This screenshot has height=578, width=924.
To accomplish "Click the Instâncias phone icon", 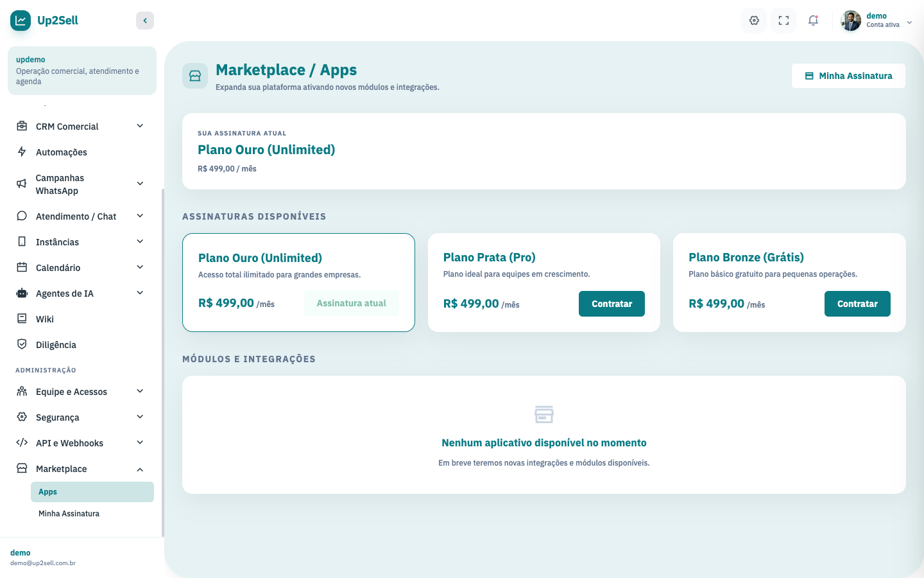I will coord(22,241).
